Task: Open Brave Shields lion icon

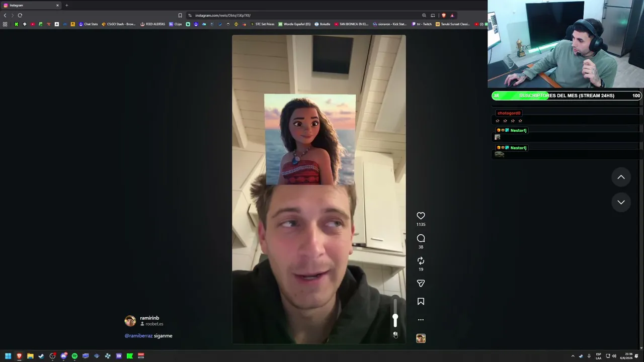Action: (x=443, y=15)
